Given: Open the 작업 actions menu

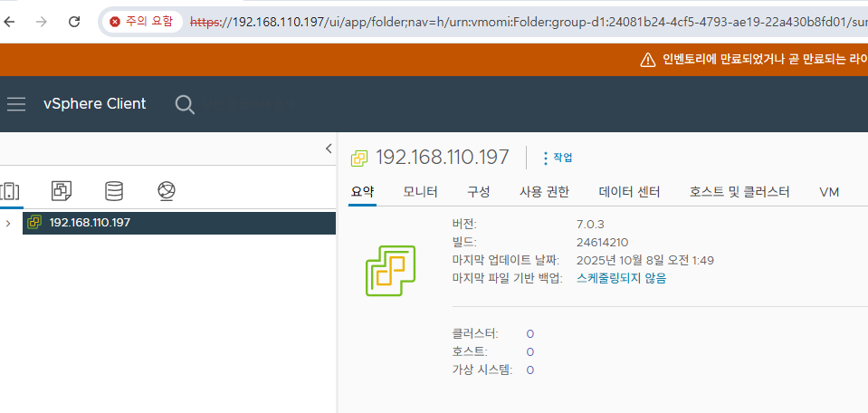Looking at the screenshot, I should (x=558, y=158).
